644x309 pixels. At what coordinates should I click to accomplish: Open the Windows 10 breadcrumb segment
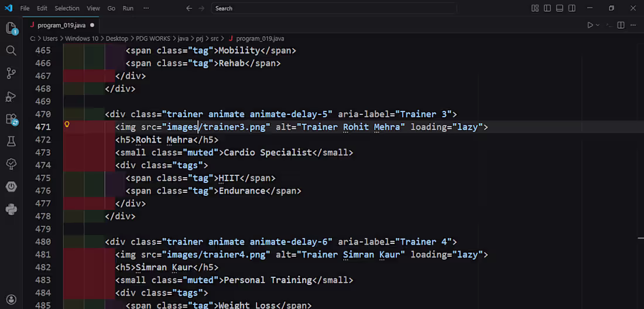82,38
